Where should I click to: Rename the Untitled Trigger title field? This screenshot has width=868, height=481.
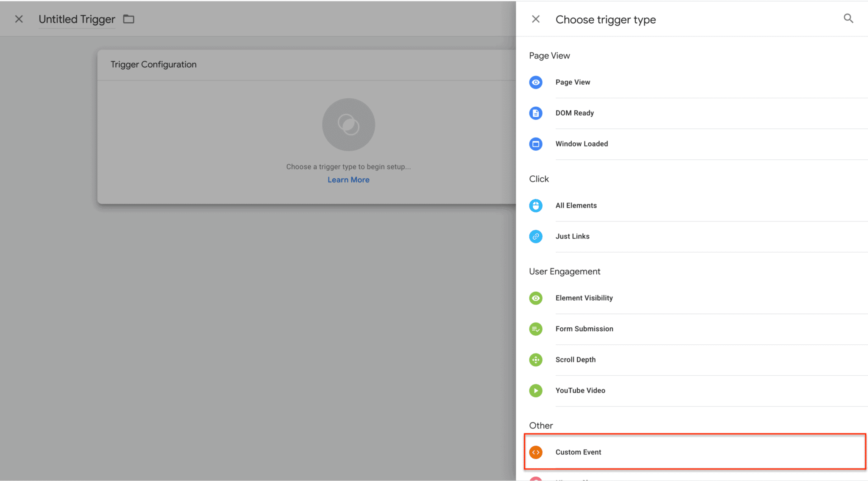point(77,19)
